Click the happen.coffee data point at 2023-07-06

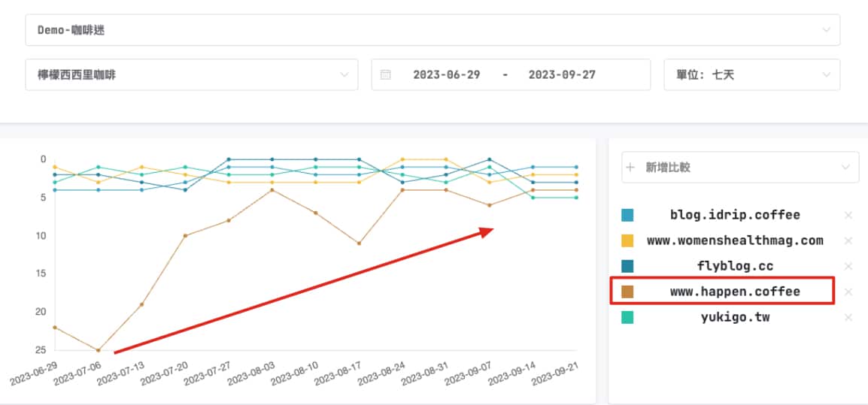[98, 350]
